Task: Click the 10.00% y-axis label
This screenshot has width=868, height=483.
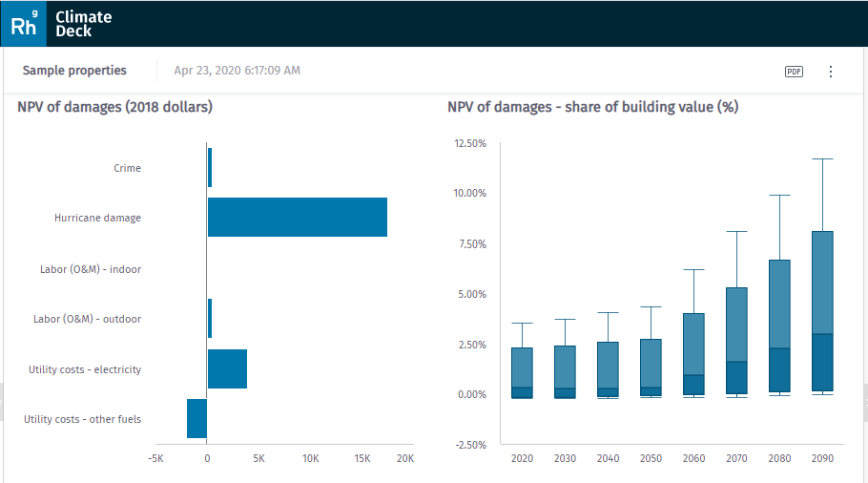Action: pyautogui.click(x=469, y=194)
